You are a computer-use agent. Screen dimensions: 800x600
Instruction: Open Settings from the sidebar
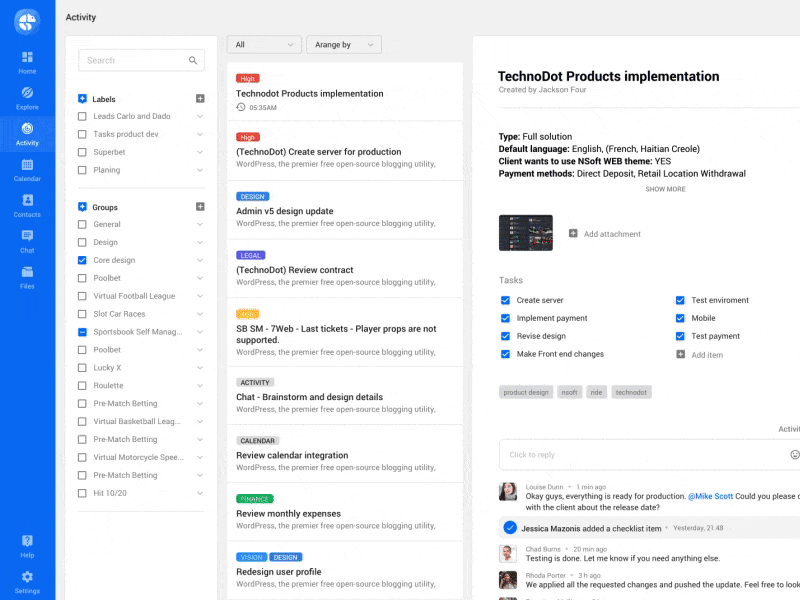27,578
